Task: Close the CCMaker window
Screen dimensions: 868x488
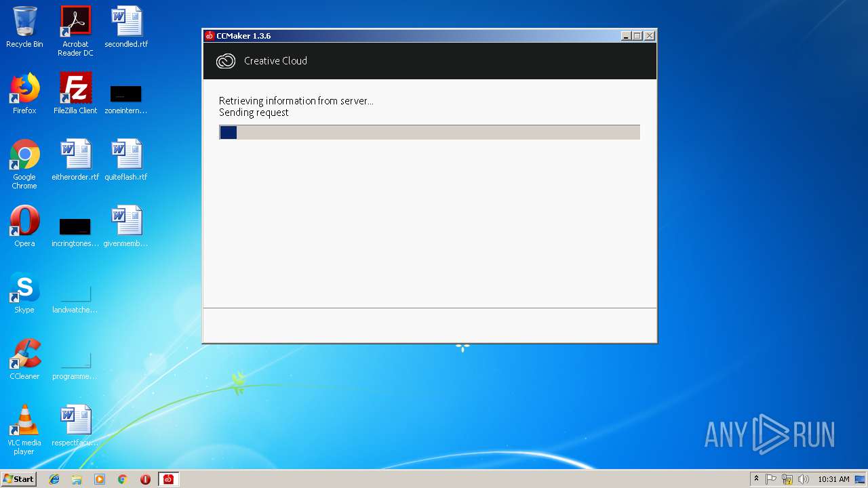Action: click(649, 36)
